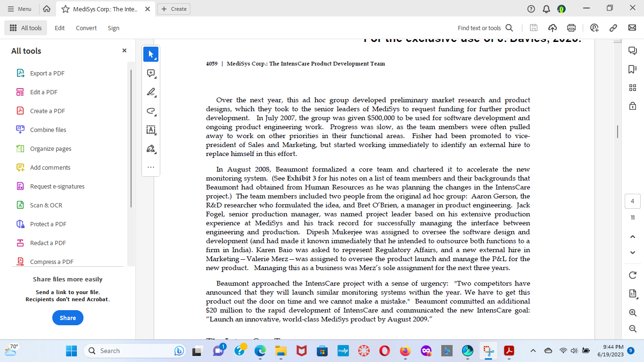Click the All tools panel scrollbar

pos(131,138)
